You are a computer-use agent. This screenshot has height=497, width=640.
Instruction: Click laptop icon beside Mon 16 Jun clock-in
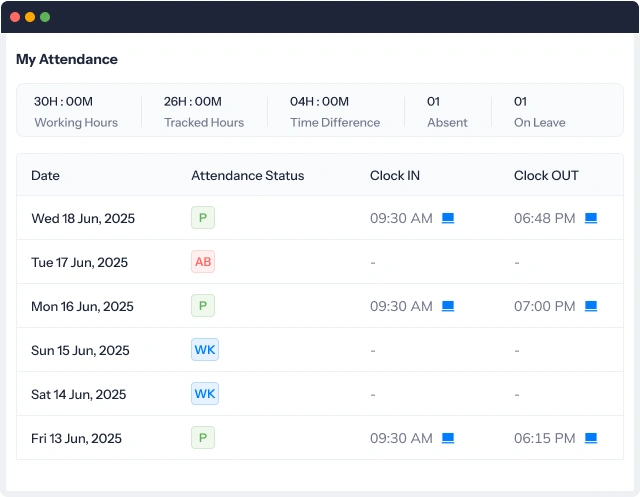point(448,306)
